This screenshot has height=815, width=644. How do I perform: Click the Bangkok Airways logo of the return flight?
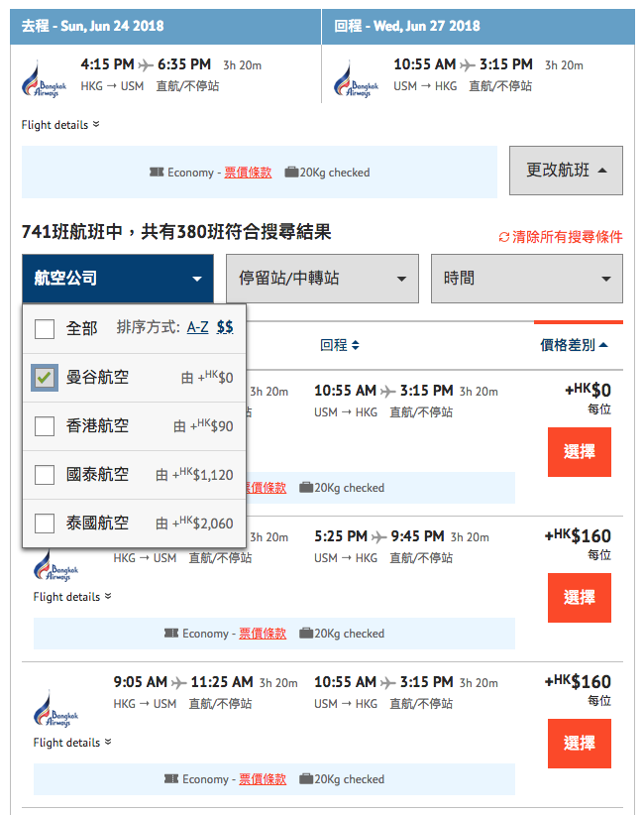pyautogui.click(x=357, y=79)
